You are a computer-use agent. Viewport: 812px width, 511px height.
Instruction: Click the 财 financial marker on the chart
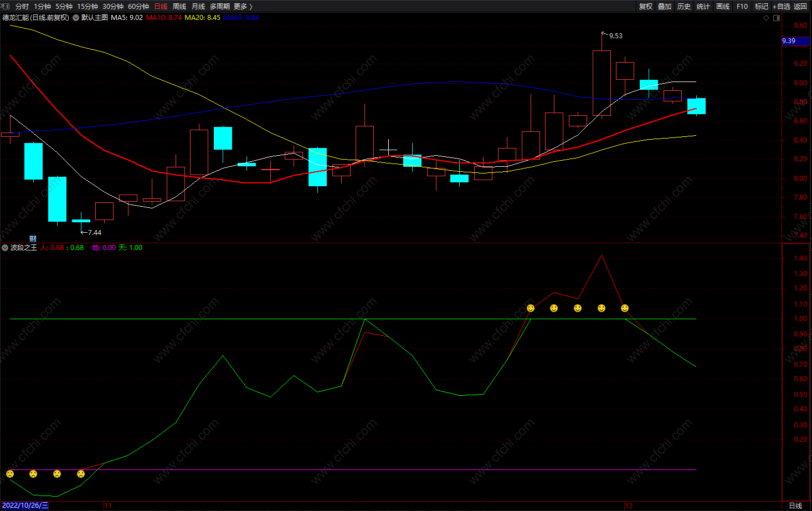[33, 239]
